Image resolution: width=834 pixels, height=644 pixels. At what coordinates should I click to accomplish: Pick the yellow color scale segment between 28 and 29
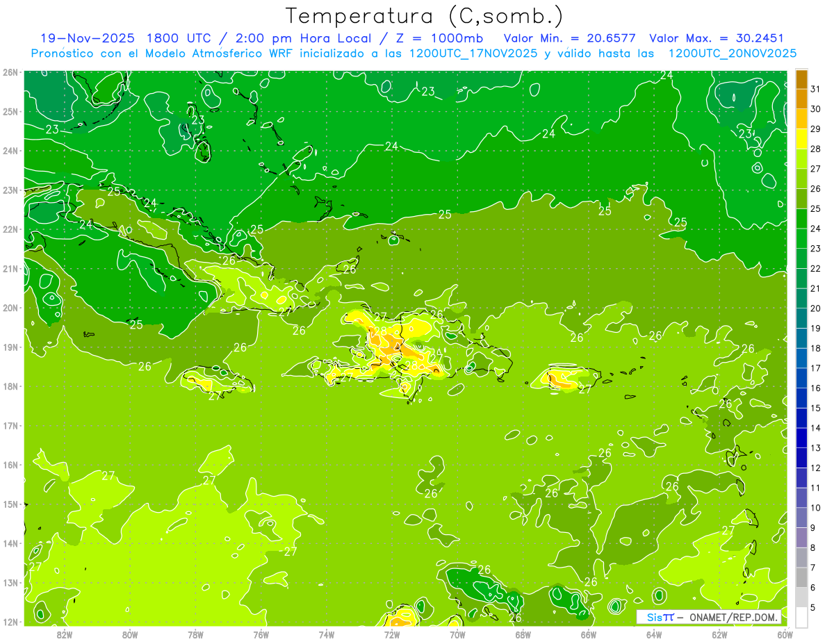(x=801, y=139)
